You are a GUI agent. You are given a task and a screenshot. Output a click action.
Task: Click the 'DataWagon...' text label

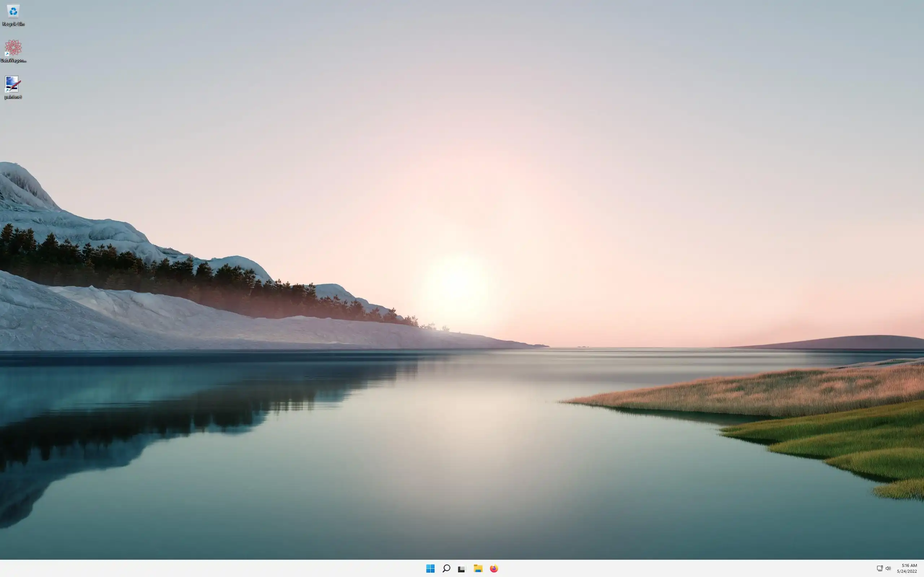13,60
